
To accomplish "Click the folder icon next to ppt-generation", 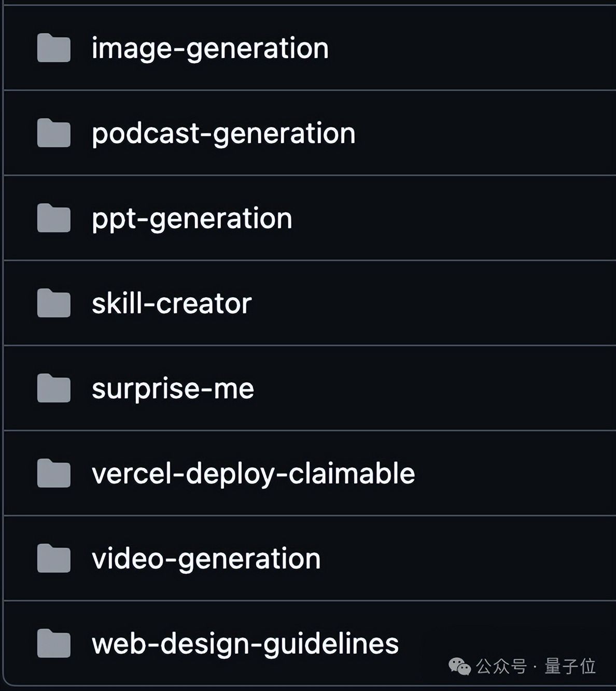I will pyautogui.click(x=54, y=218).
